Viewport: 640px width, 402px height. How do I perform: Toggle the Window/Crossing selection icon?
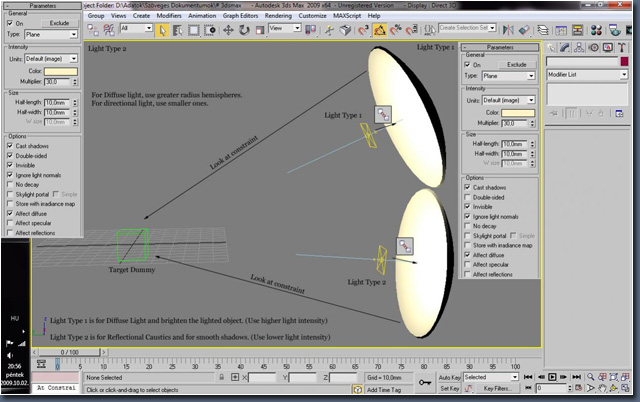pos(210,30)
